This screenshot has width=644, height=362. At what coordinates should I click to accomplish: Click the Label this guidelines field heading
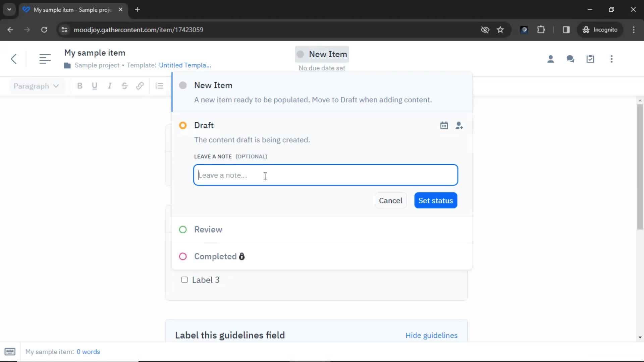230,335
